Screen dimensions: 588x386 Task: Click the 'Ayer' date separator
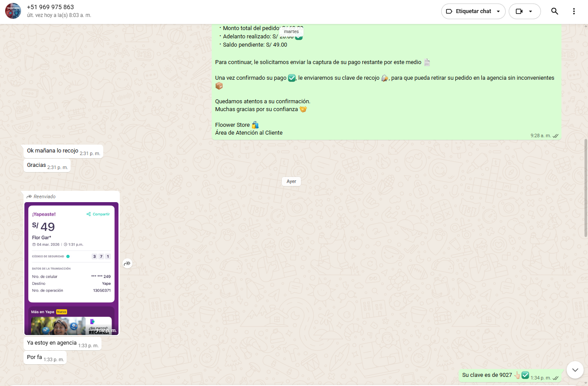click(x=291, y=181)
